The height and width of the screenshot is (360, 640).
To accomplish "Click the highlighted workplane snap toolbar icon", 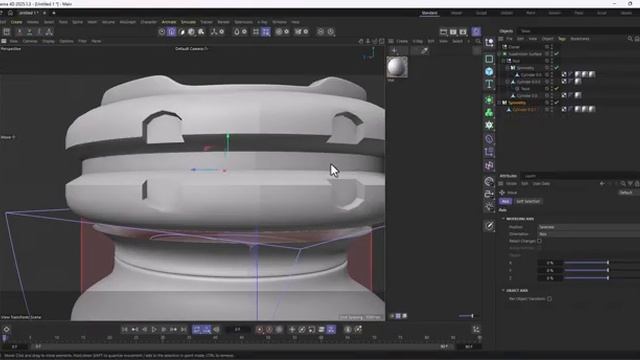I will pyautogui.click(x=171, y=31).
